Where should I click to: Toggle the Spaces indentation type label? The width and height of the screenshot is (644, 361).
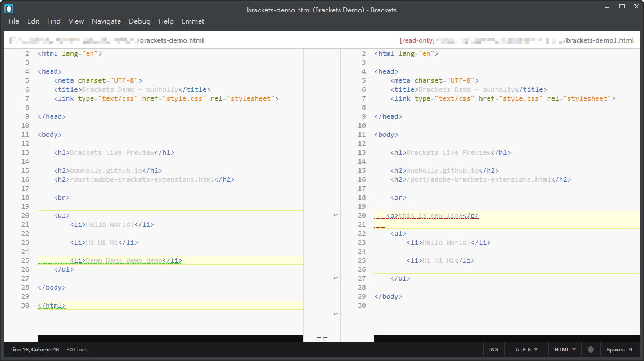(x=616, y=350)
